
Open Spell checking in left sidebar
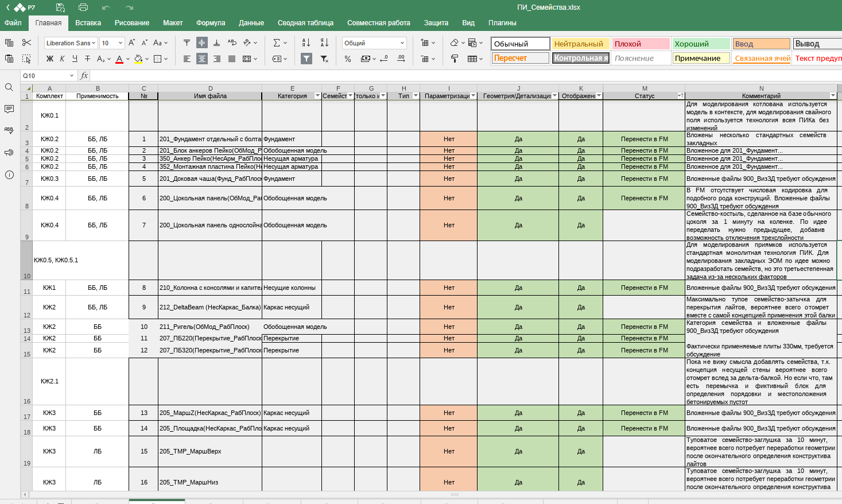9,130
